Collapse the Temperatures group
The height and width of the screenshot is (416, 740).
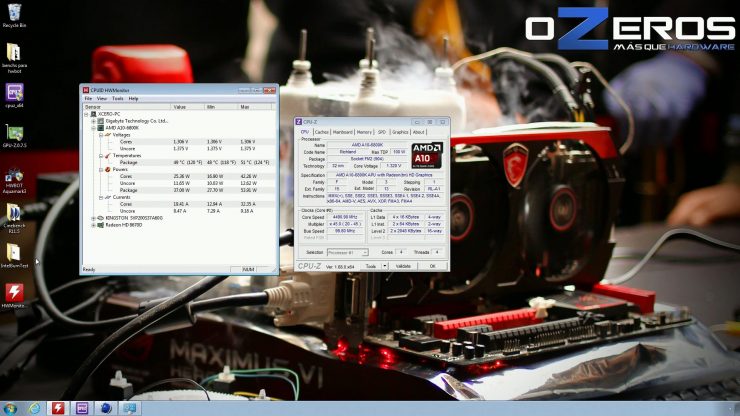point(101,156)
